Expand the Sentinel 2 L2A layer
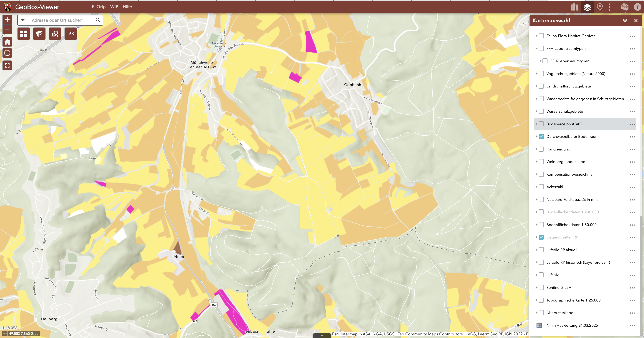The width and height of the screenshot is (644, 338). click(x=536, y=287)
